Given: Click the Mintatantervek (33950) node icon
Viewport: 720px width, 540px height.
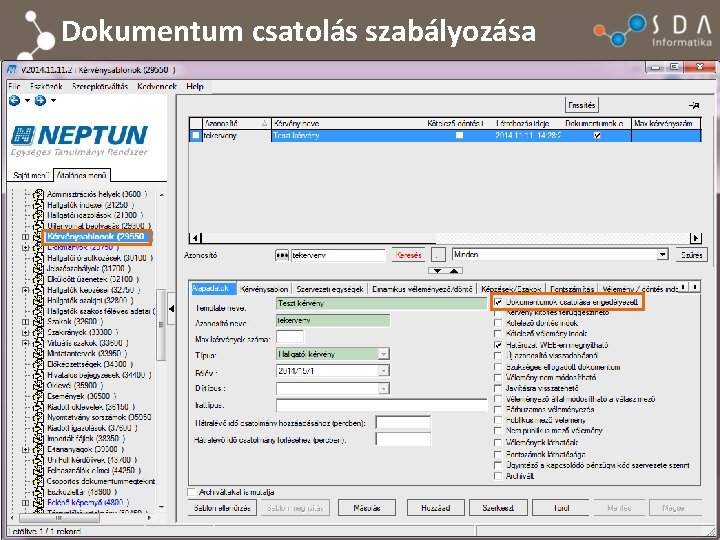Looking at the screenshot, I should (39, 354).
